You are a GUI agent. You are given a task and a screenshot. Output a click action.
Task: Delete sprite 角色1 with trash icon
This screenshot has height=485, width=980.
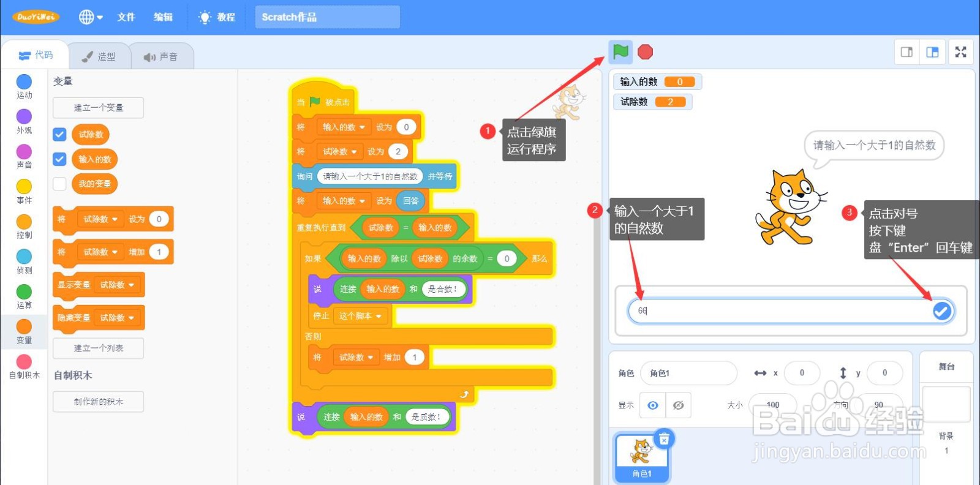[664, 438]
